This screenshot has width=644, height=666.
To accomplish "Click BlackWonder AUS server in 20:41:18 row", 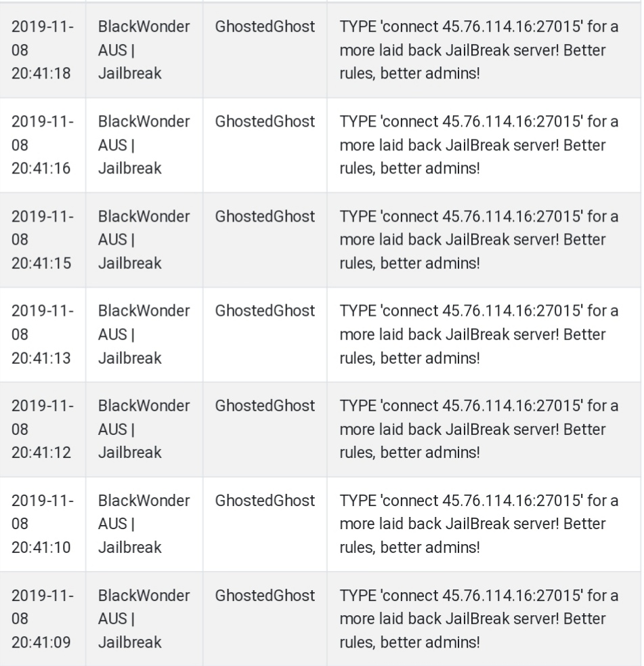I will pos(144,50).
